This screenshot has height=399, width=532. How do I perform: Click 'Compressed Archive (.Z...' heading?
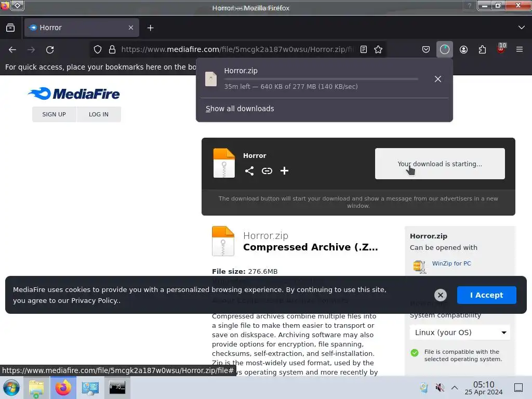click(311, 247)
